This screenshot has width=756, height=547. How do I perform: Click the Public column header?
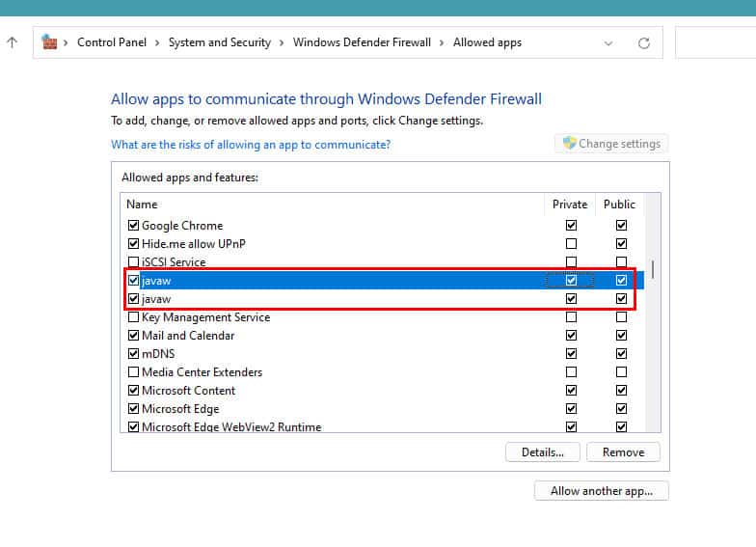619,205
